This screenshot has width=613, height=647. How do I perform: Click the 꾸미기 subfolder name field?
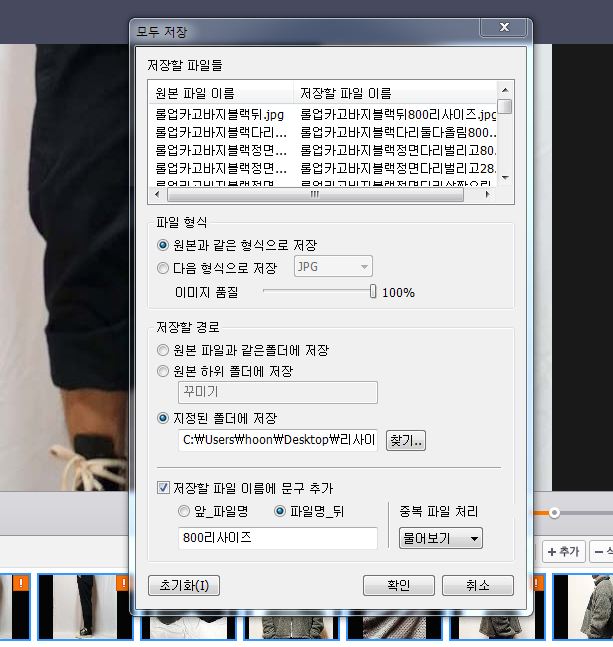[278, 392]
